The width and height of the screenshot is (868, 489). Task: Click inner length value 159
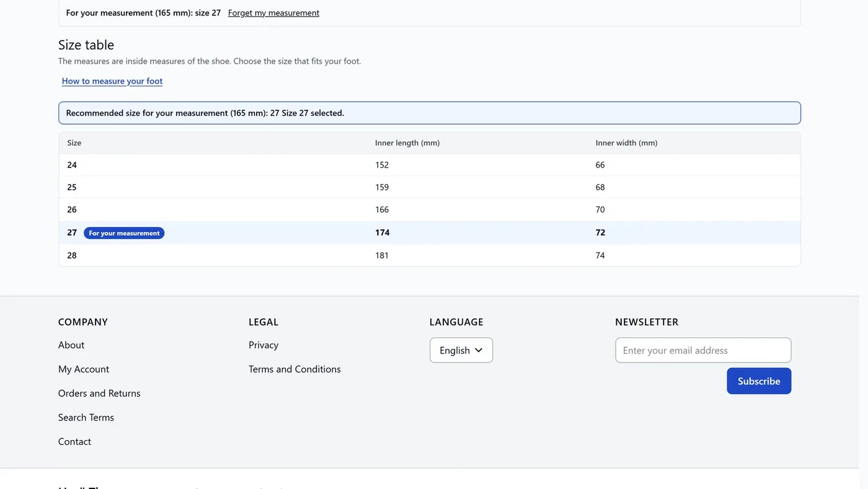point(382,187)
